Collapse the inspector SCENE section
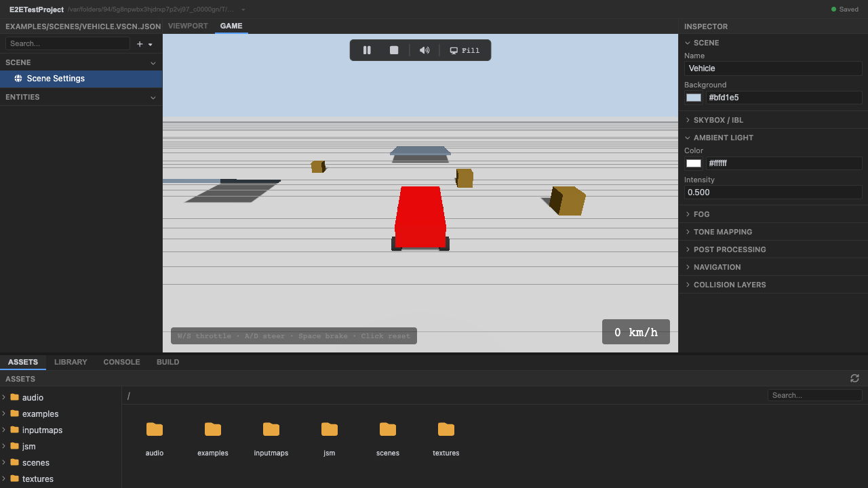Viewport: 868px width, 488px height. [x=688, y=43]
